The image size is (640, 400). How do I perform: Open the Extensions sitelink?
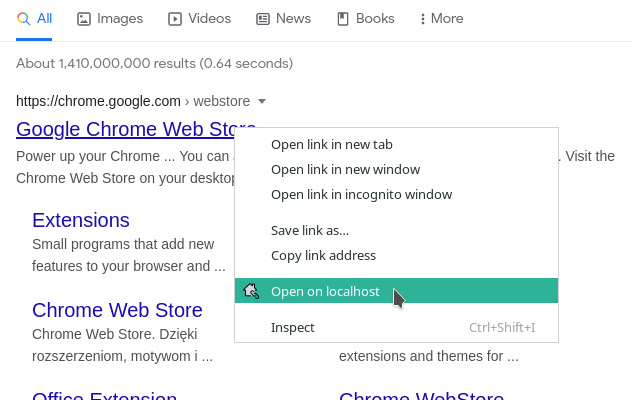tap(81, 220)
